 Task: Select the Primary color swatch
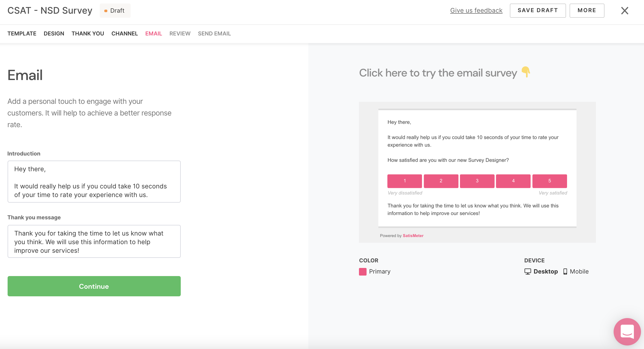pos(363,271)
